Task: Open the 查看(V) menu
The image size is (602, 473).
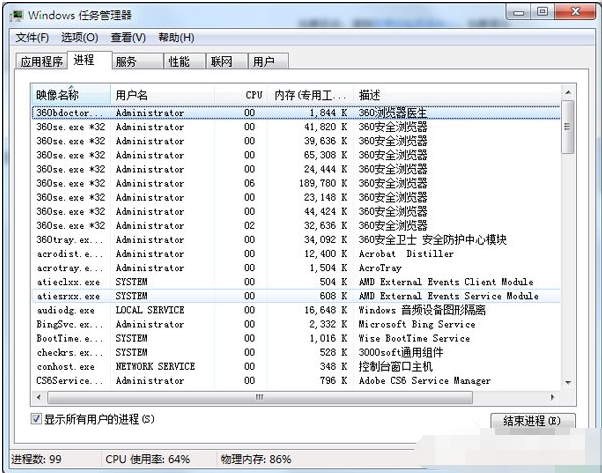Action: point(128,38)
